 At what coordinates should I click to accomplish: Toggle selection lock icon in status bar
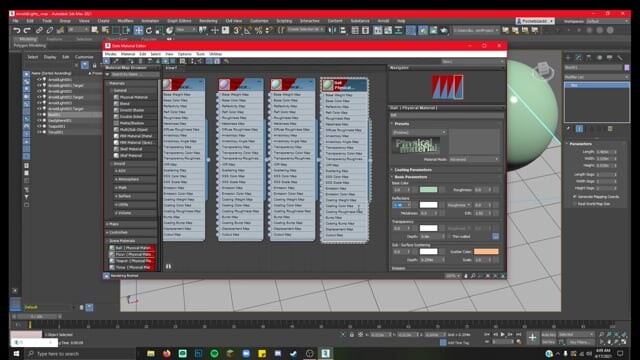click(351, 335)
